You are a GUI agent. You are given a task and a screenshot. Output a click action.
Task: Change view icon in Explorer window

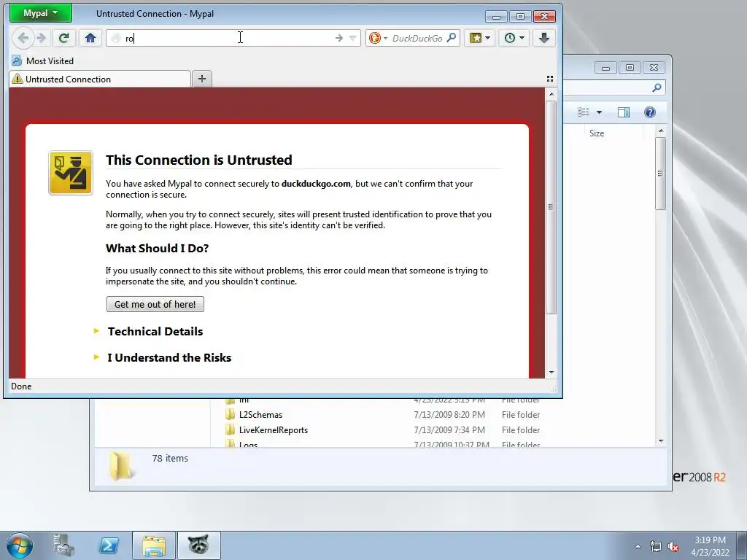point(584,112)
